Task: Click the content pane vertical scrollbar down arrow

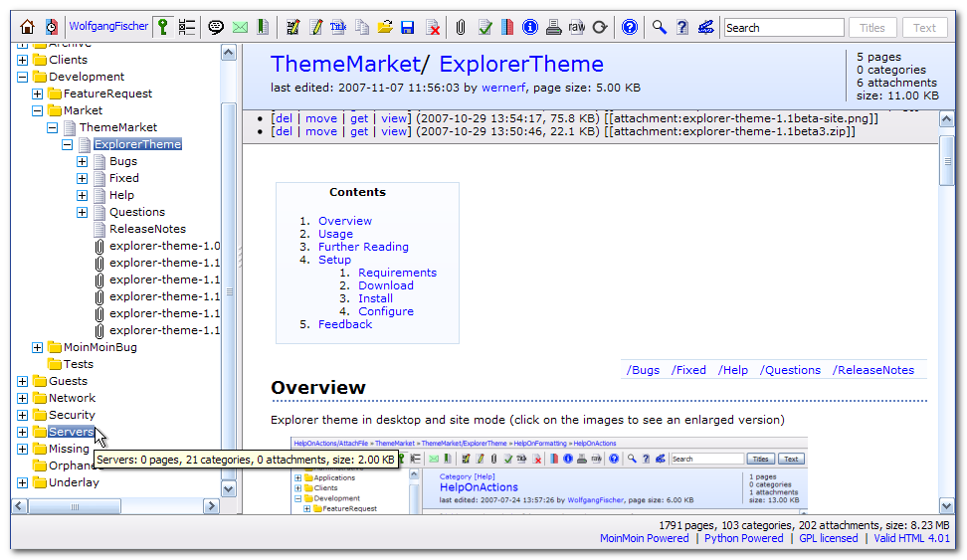Action: pyautogui.click(x=947, y=506)
